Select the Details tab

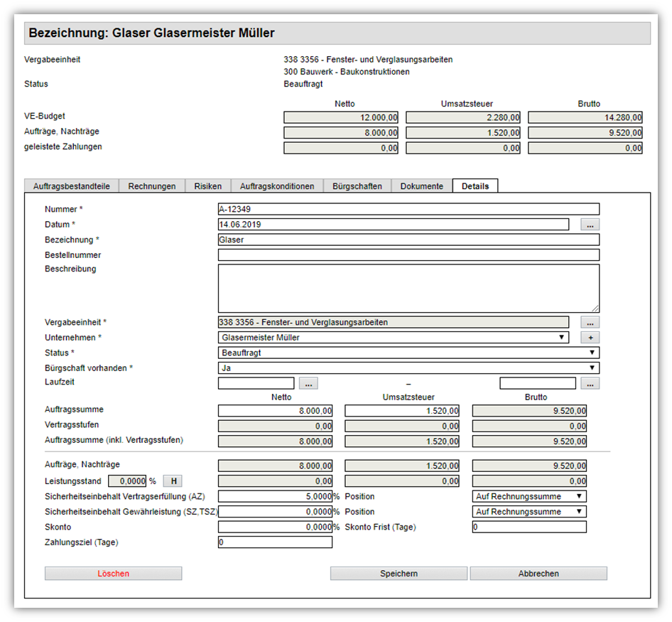coord(475,186)
